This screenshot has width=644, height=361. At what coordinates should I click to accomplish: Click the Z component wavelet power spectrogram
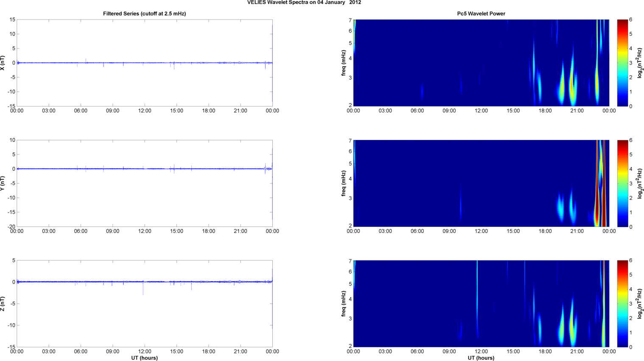coord(481,304)
